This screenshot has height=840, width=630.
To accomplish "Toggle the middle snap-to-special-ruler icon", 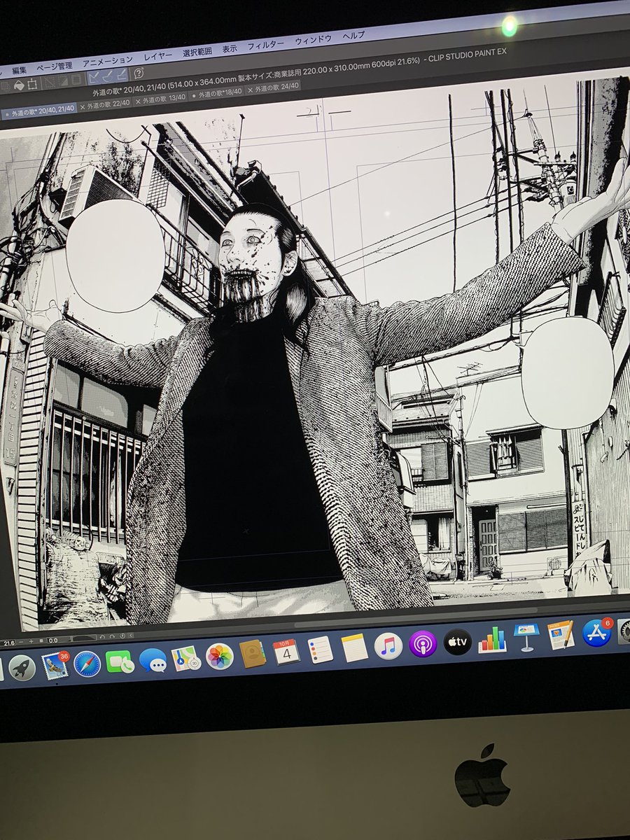I will click(x=108, y=77).
